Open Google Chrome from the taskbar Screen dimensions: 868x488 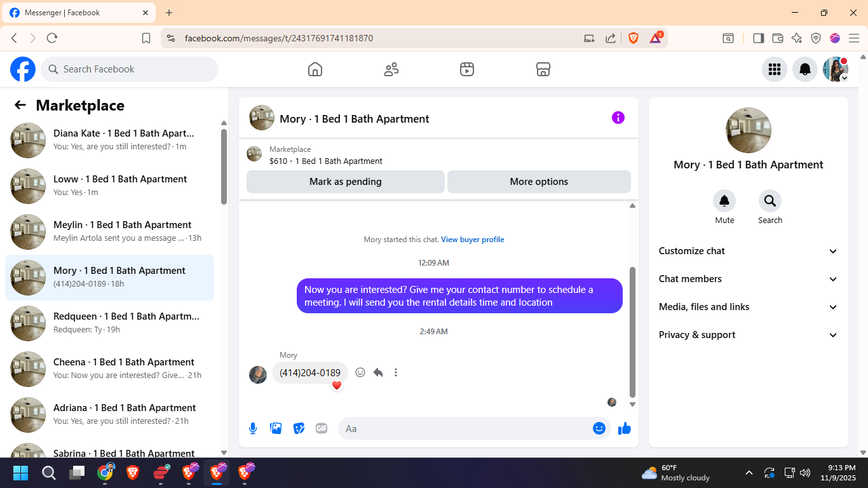point(105,473)
